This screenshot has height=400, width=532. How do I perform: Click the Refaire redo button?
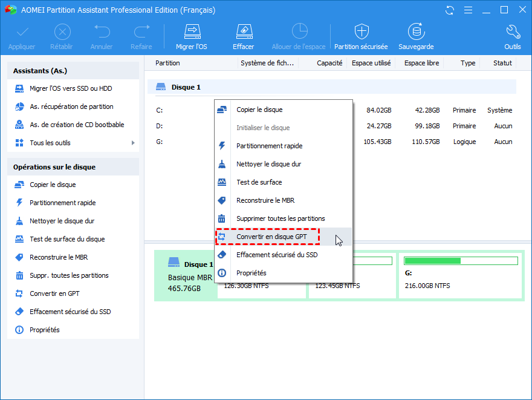(141, 37)
